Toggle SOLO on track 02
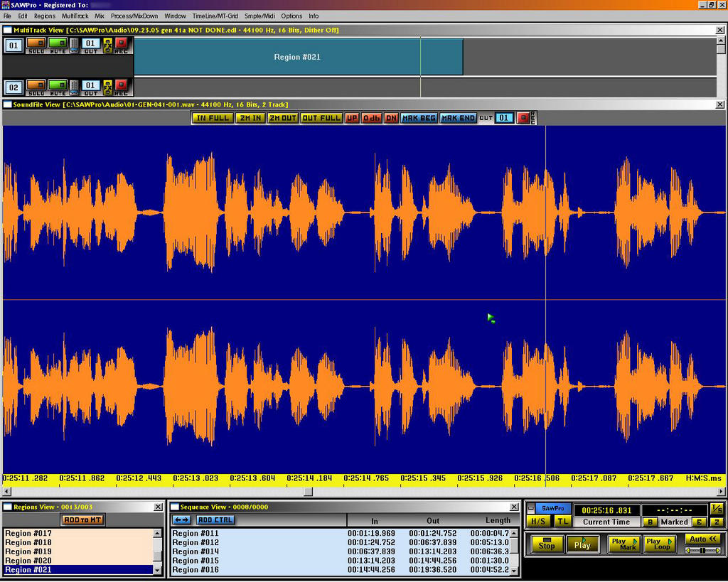Viewport: 728px width, 582px height. coord(36,85)
